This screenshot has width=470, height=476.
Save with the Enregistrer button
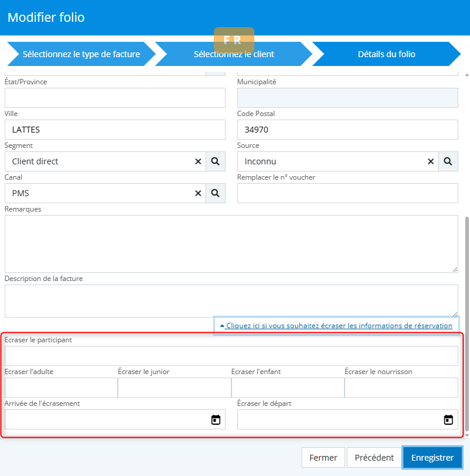point(432,458)
